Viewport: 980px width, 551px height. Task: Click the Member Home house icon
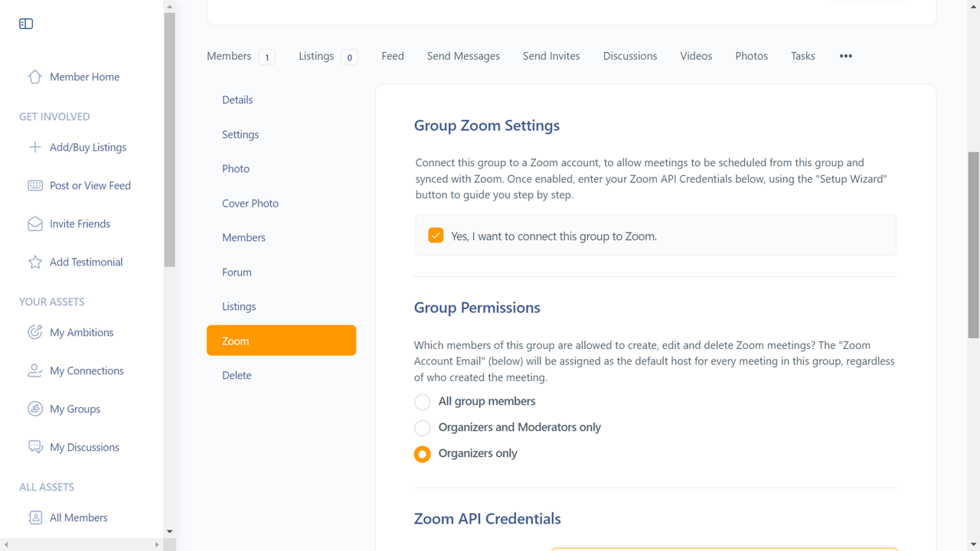point(35,77)
